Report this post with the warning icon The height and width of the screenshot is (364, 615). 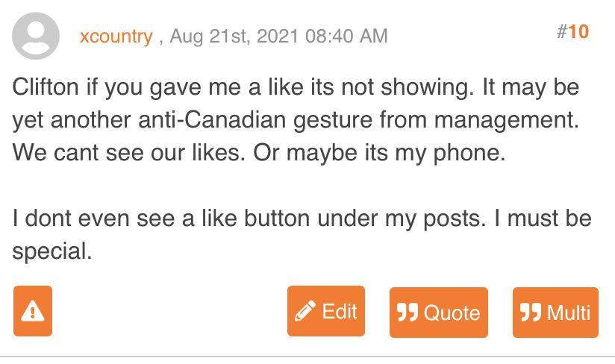coord(33,311)
